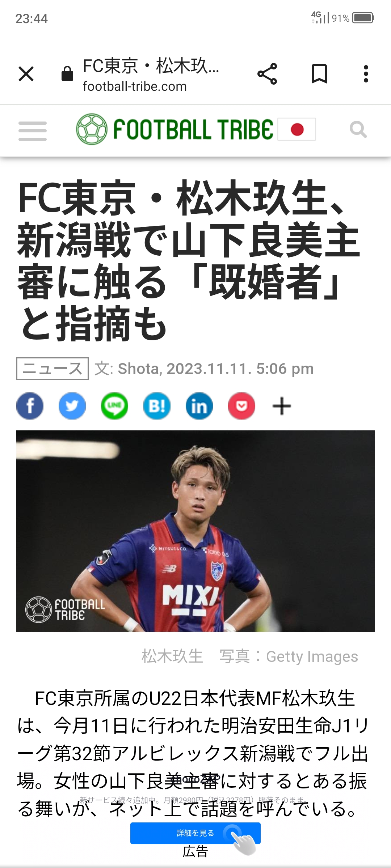Share article via LINE
Viewport: 391px width, 868px height.
(115, 406)
